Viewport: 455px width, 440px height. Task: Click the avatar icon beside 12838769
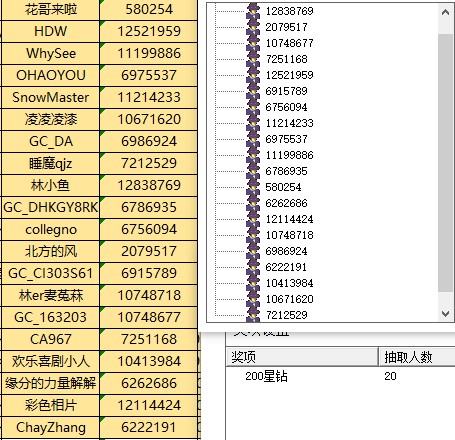point(253,11)
